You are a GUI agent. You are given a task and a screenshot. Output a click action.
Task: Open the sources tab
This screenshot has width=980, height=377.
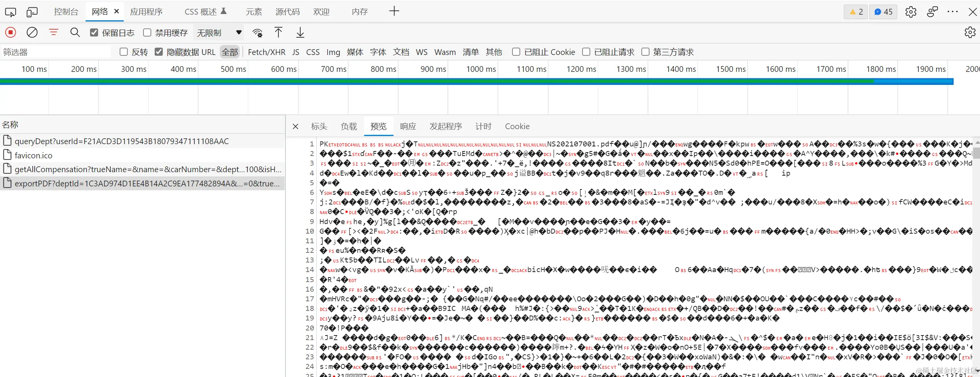click(287, 12)
